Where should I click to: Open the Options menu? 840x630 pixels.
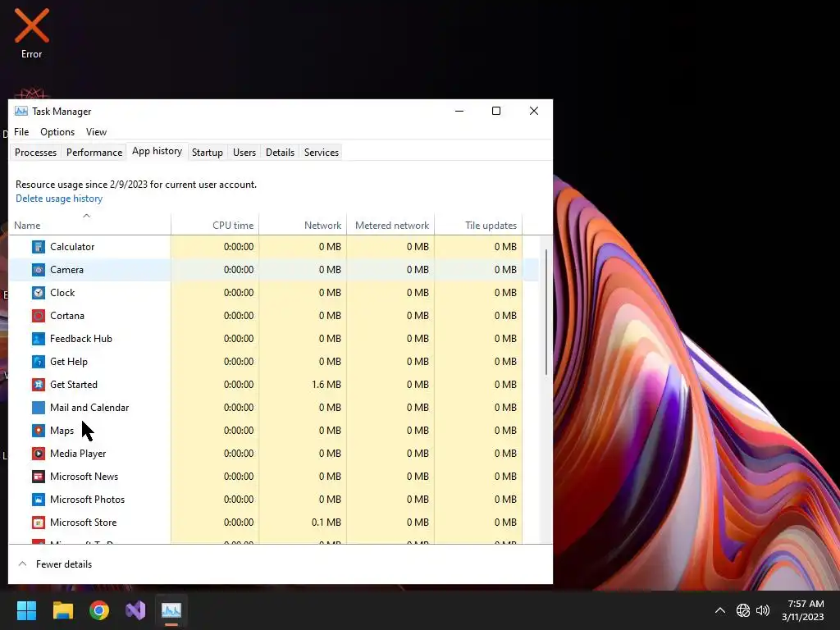pos(57,132)
